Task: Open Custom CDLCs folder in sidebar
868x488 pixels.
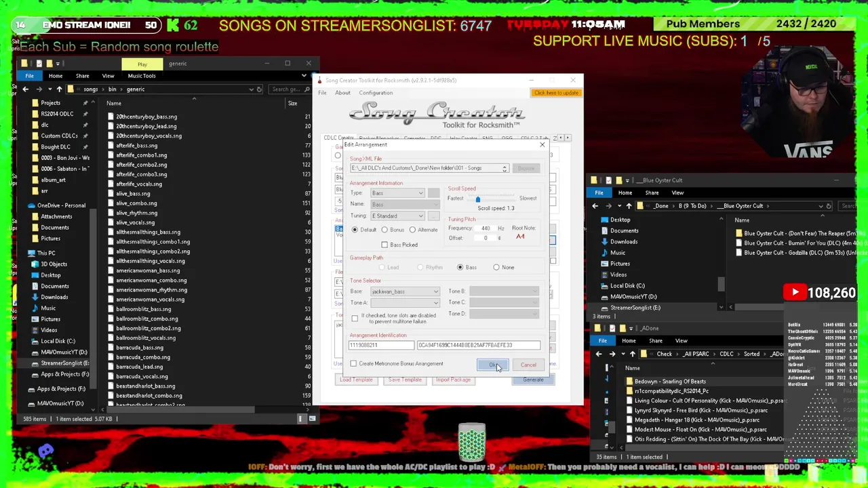Action: (59, 136)
